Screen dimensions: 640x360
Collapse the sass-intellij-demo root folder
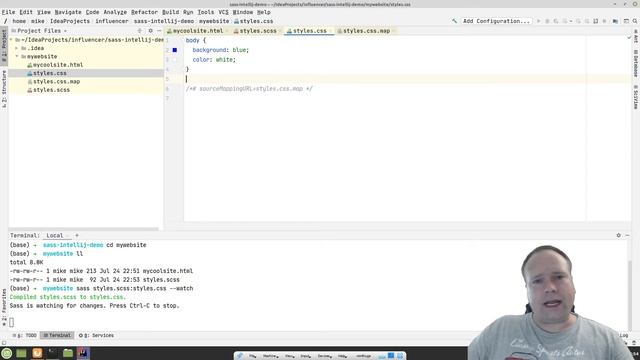point(11,40)
